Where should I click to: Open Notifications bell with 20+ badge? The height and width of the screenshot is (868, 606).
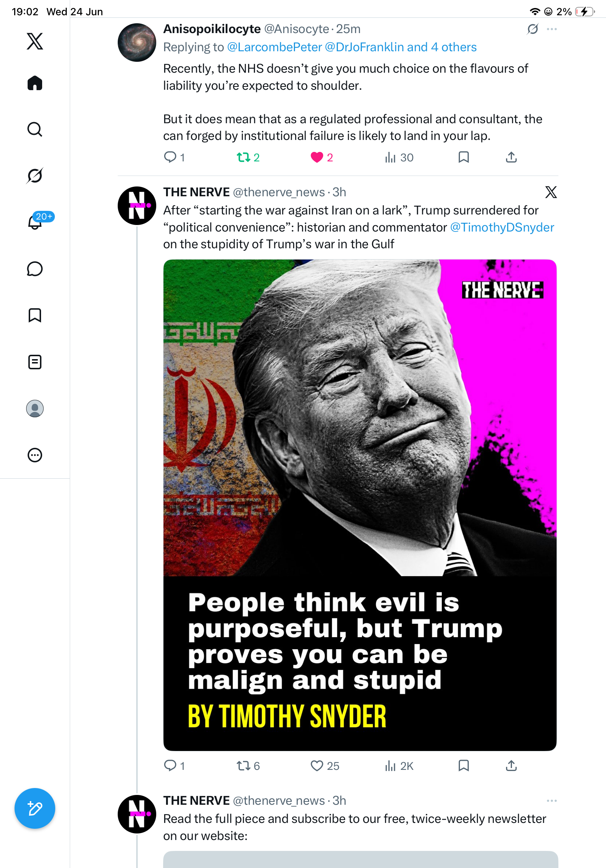(35, 222)
